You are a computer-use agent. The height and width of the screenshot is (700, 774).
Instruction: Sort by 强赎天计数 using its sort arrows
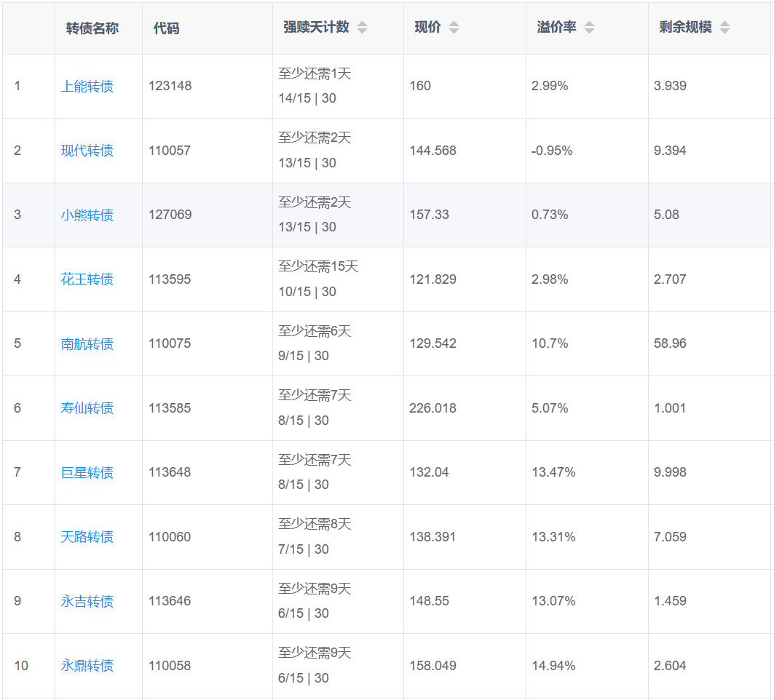pyautogui.click(x=362, y=28)
